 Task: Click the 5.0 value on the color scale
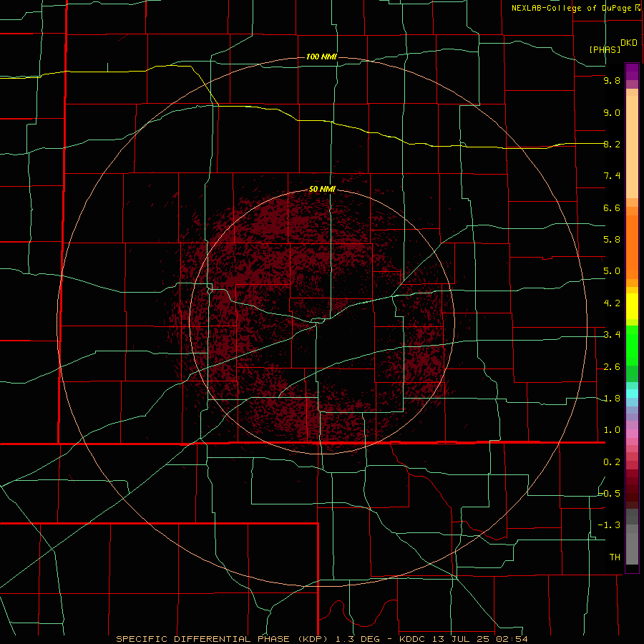click(612, 271)
